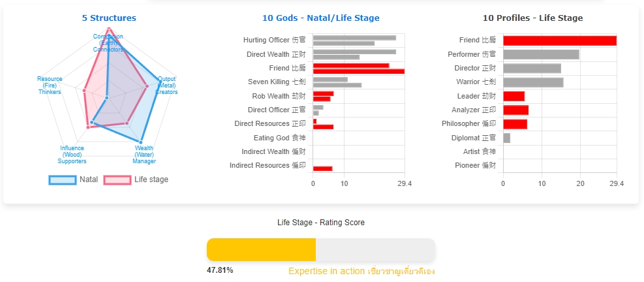The width and height of the screenshot is (644, 282).
Task: Toggle the Life stage legend swatch
Action: [x=117, y=180]
